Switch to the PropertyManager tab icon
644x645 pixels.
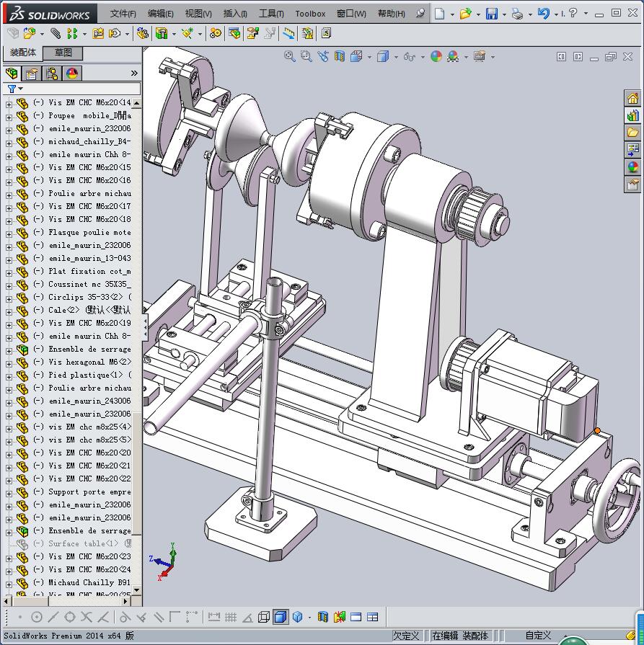[32, 74]
